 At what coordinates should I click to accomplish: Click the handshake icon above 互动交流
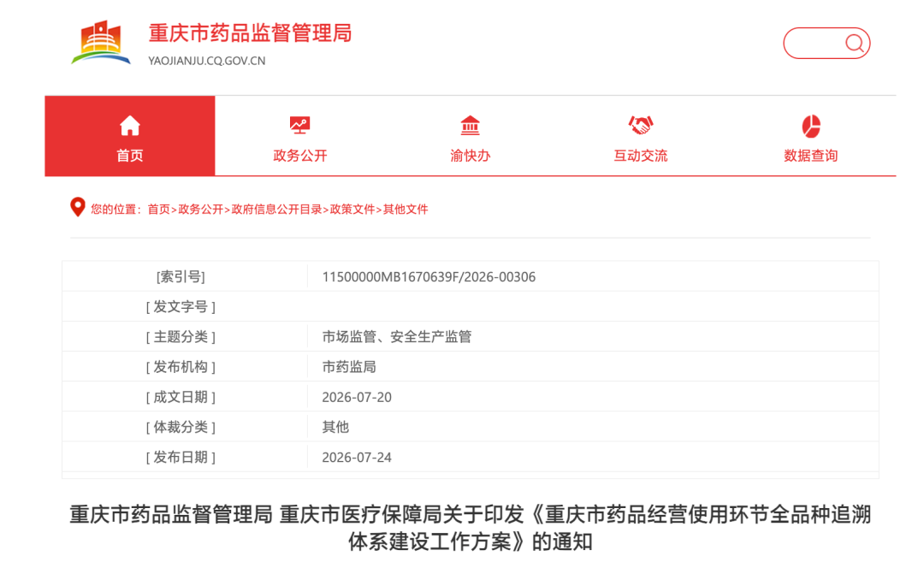(641, 126)
